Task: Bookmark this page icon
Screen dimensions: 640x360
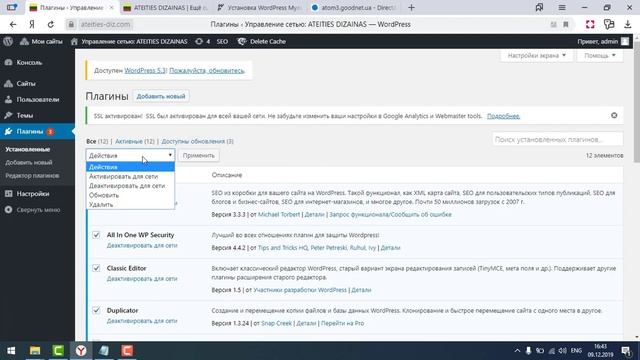Action: click(566, 24)
